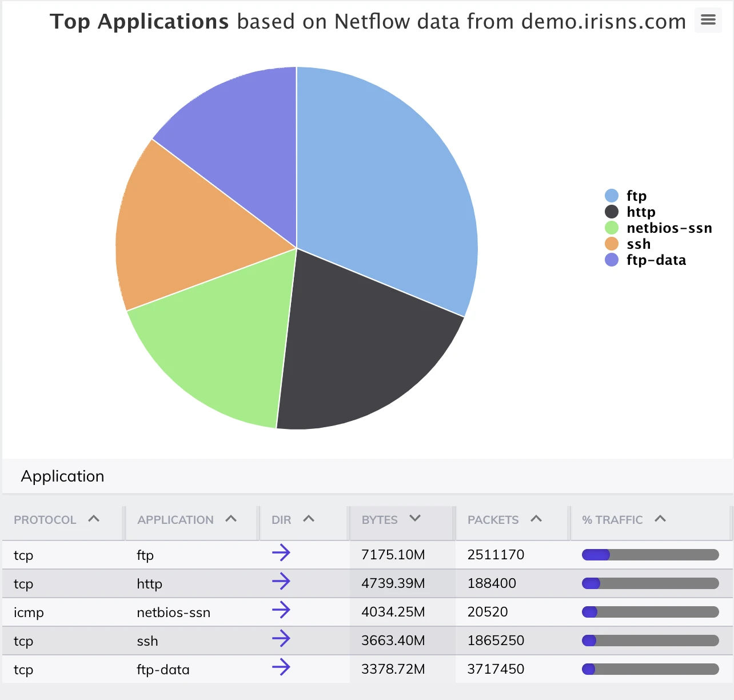Click the direction arrow in the ftp row
The image size is (734, 700).
[x=281, y=553]
